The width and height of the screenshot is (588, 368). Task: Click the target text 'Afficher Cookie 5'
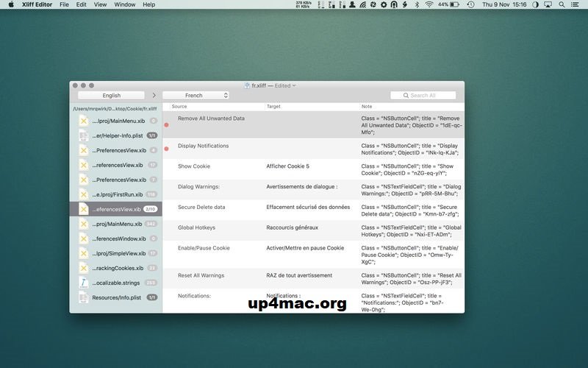coord(287,166)
